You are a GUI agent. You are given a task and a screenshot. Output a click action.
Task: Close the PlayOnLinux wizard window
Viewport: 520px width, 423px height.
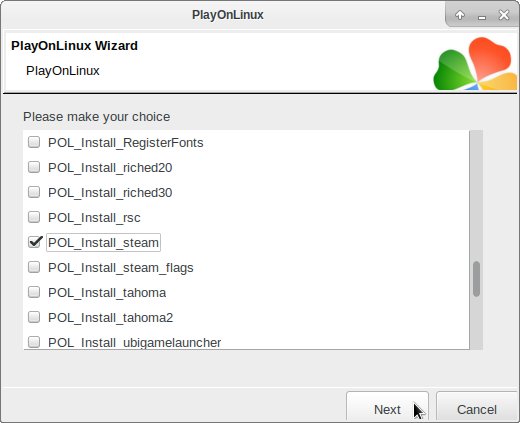coord(504,15)
